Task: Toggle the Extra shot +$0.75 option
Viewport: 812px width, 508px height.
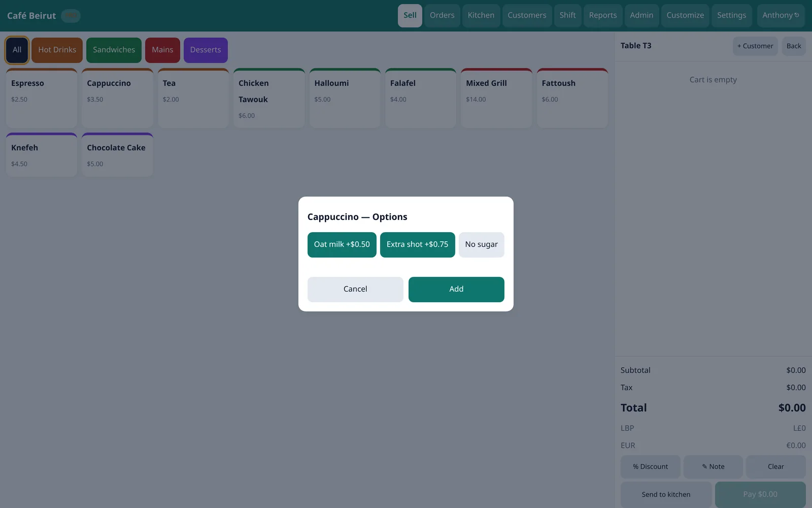Action: click(x=417, y=245)
